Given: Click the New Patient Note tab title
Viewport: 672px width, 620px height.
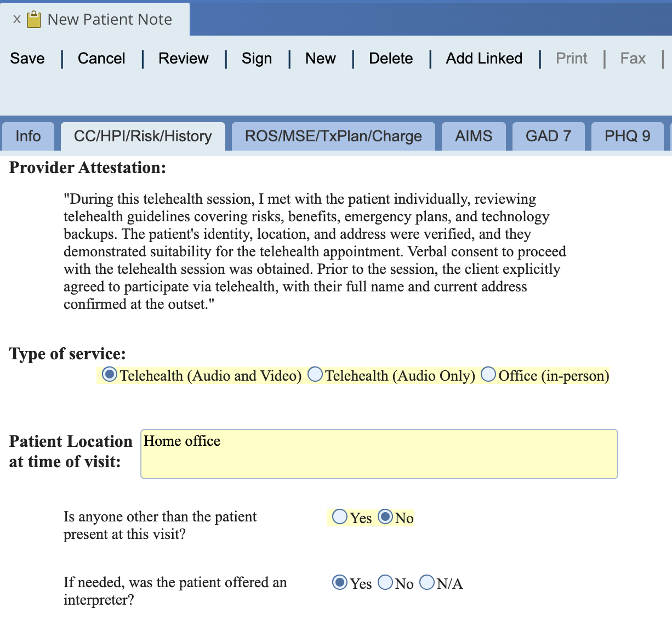Looking at the screenshot, I should (x=110, y=19).
